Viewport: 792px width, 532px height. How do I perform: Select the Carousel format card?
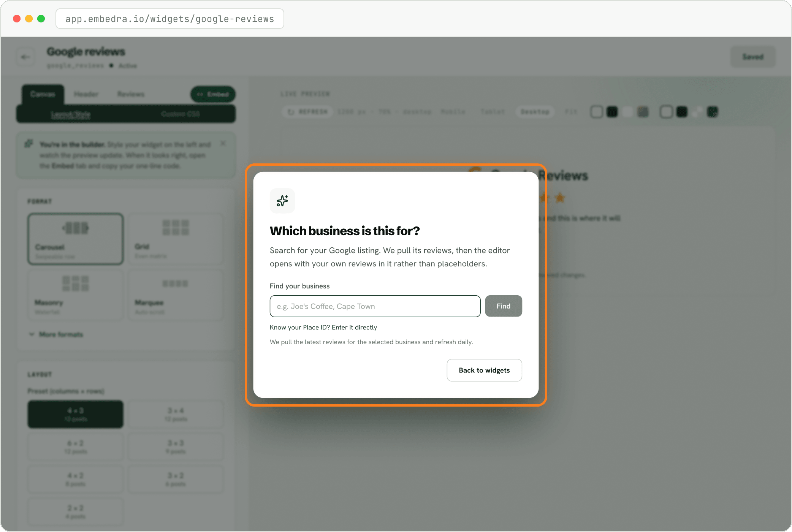point(76,239)
